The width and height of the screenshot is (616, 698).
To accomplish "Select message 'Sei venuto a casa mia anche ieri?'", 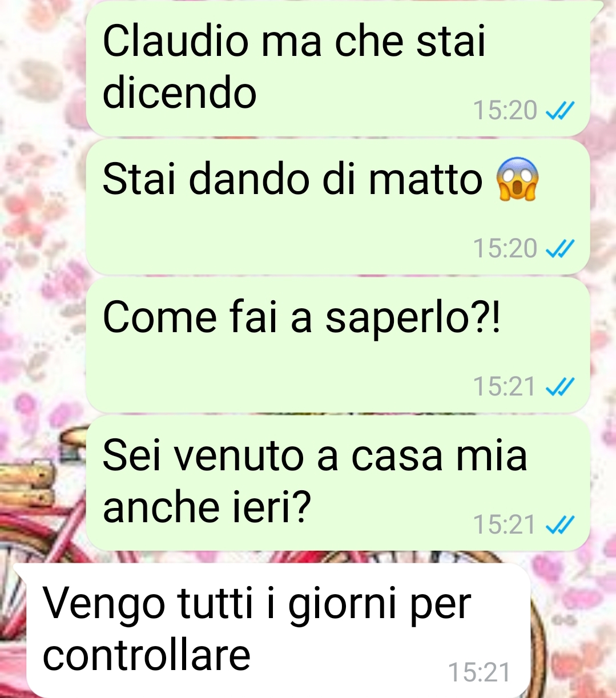I will coord(338,483).
